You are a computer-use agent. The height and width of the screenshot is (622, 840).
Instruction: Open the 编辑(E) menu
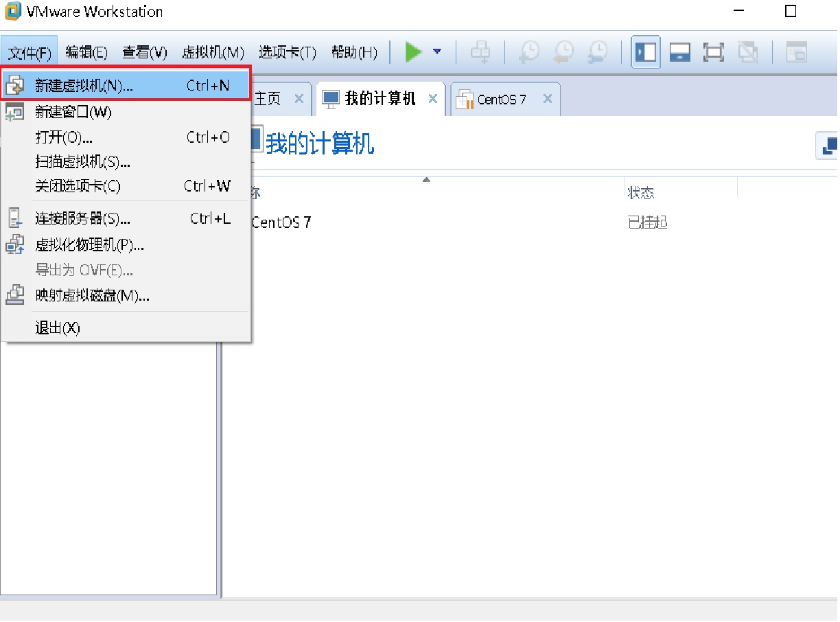point(86,52)
